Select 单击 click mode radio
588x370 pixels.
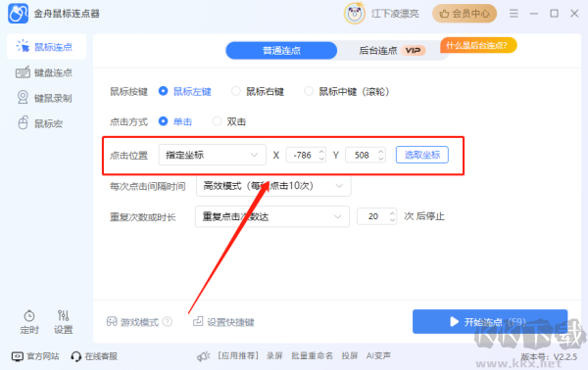coord(163,121)
